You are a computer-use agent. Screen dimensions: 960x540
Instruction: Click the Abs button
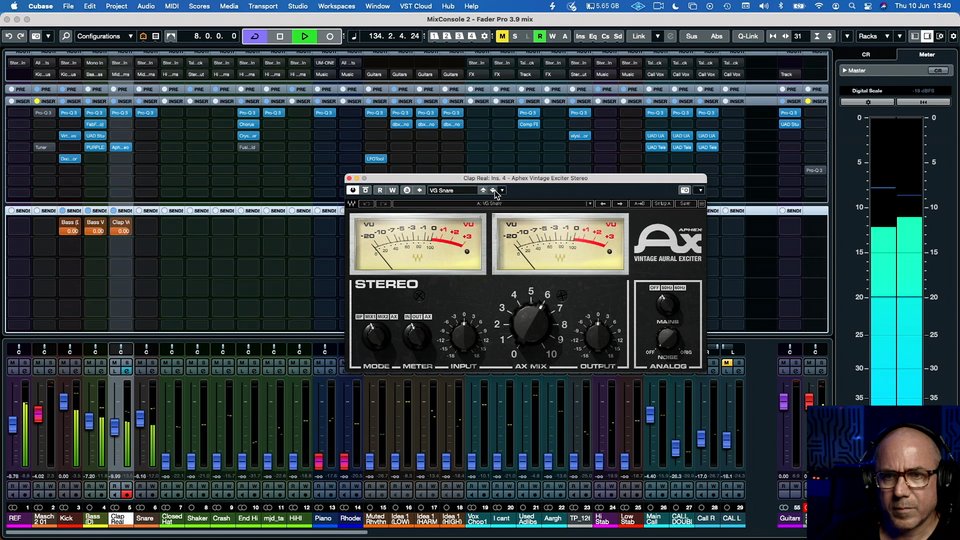pyautogui.click(x=716, y=36)
